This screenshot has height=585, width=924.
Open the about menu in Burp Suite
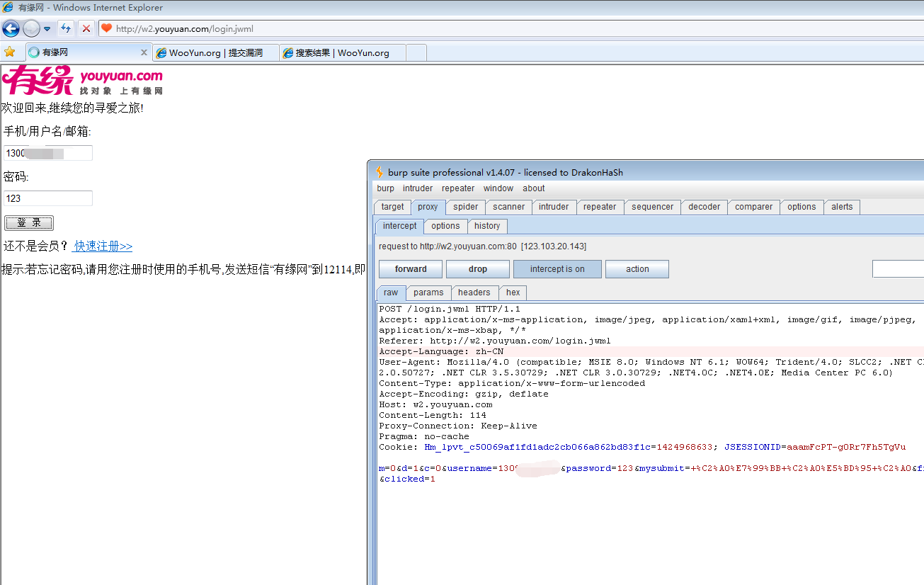(534, 188)
